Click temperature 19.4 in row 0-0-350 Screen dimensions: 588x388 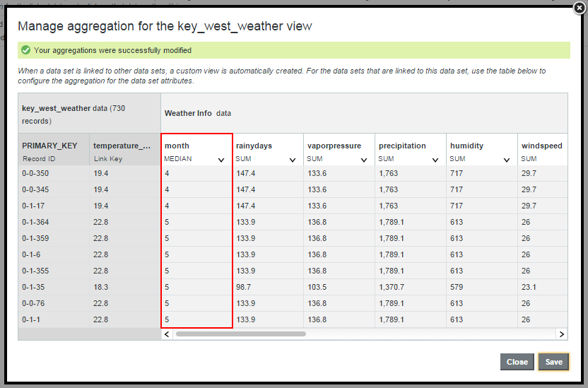tap(100, 173)
